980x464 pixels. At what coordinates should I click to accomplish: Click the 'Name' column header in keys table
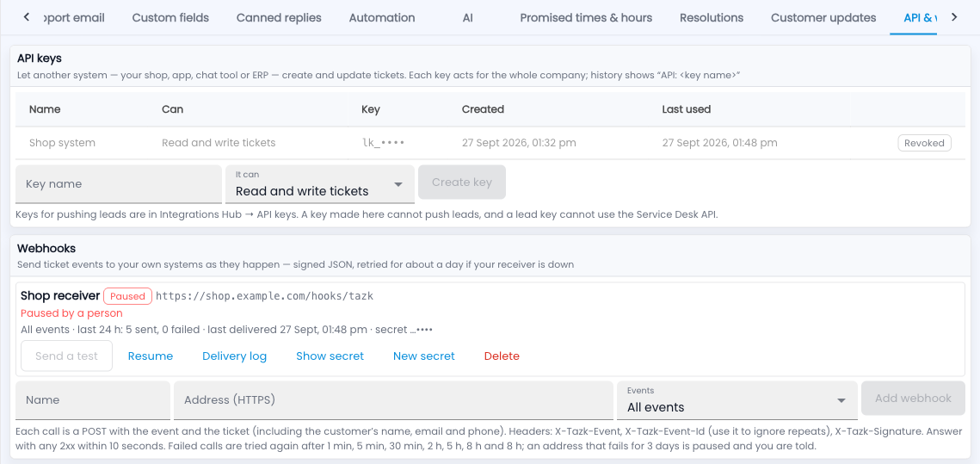click(45, 108)
